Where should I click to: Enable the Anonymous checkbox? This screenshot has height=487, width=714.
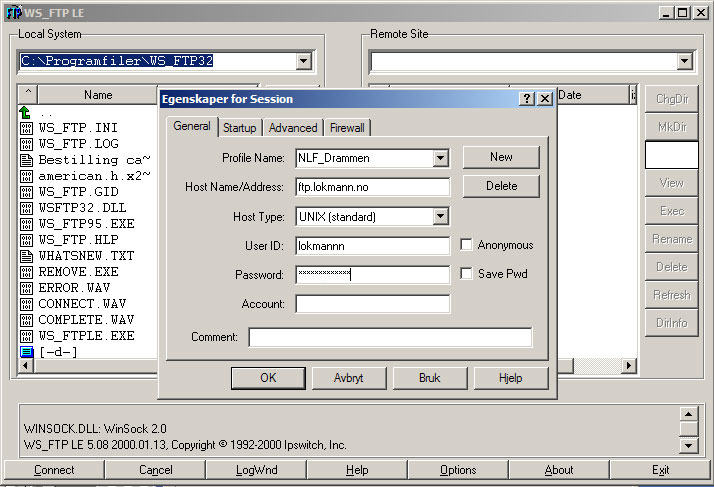(467, 245)
